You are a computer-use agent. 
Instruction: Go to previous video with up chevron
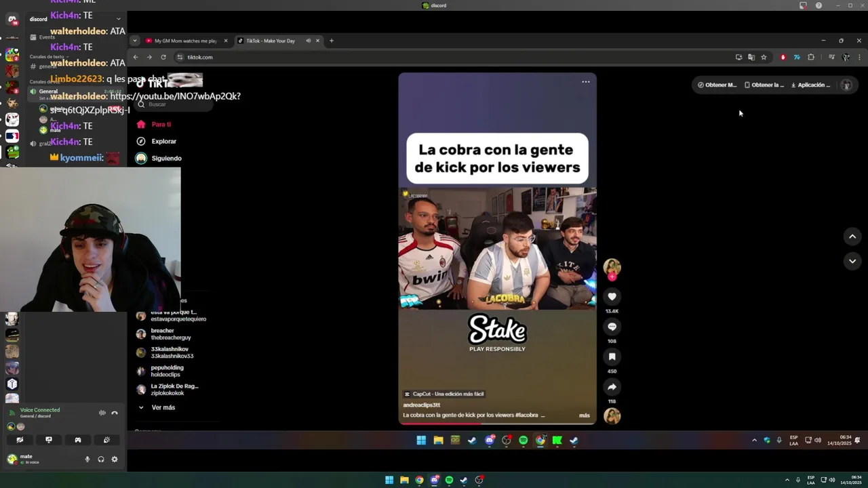(x=852, y=236)
